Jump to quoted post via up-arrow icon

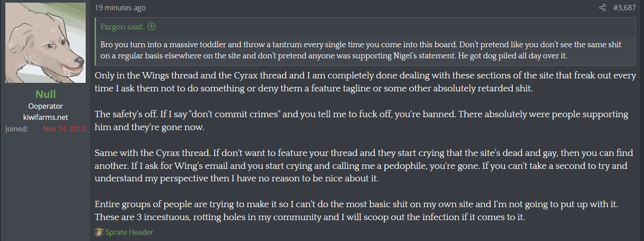[152, 27]
